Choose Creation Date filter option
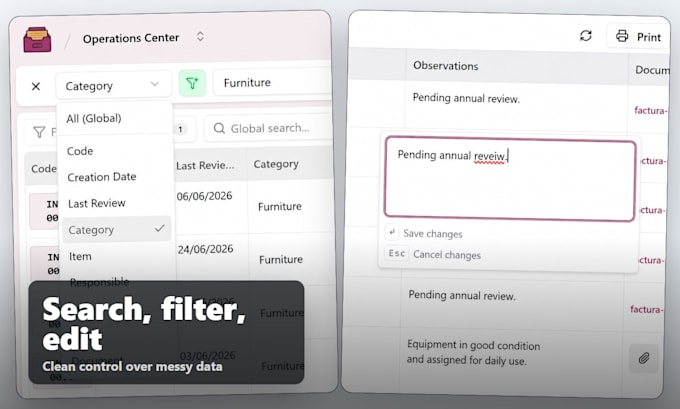The image size is (680, 409). 102,177
